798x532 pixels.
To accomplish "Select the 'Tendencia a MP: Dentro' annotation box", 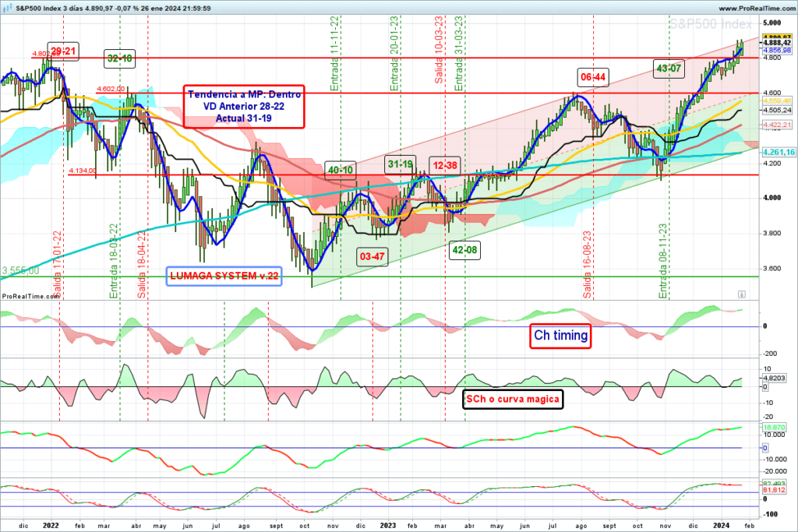I will pos(244,106).
